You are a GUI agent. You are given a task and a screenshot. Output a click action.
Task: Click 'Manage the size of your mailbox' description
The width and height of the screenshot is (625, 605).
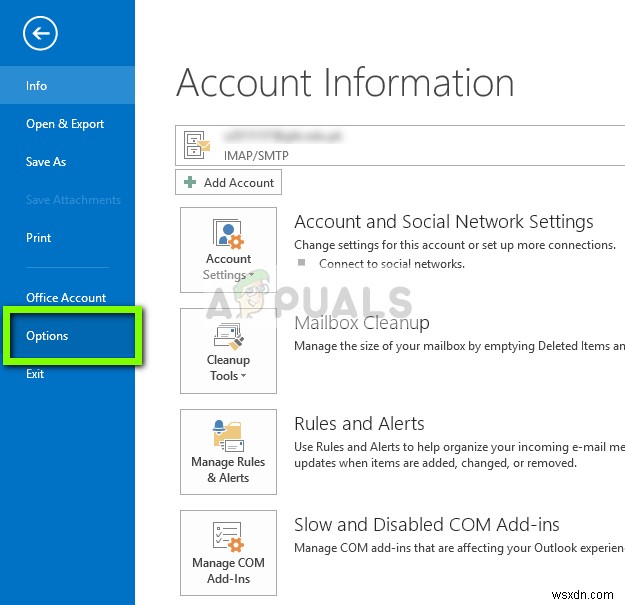pyautogui.click(x=459, y=346)
